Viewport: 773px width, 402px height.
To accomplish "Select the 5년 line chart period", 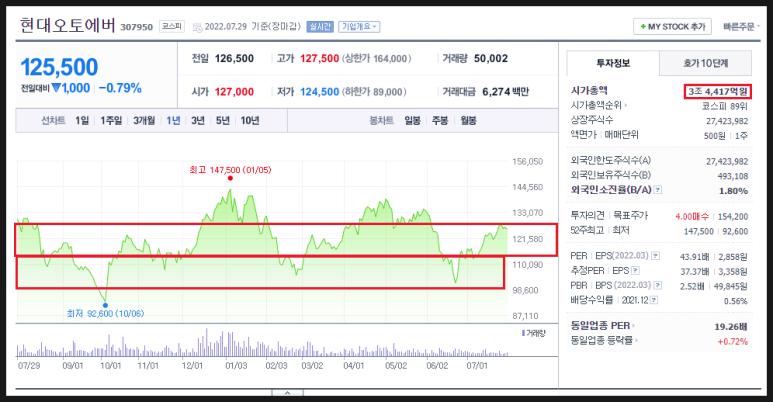I will coord(222,120).
